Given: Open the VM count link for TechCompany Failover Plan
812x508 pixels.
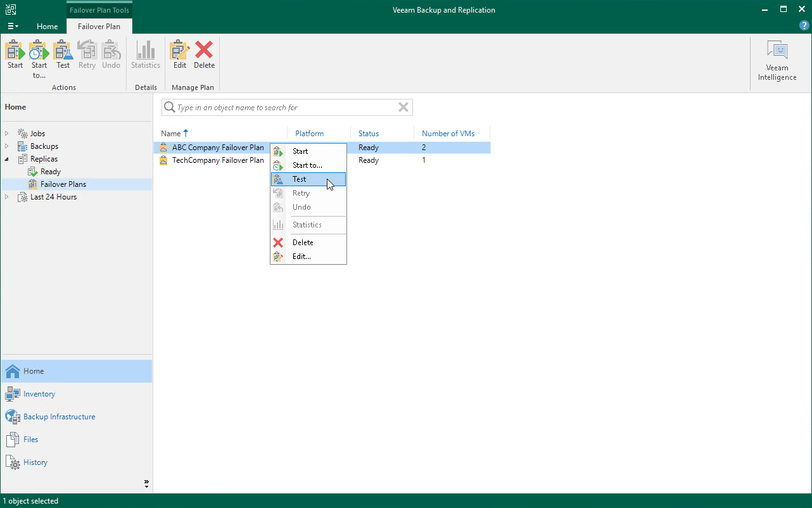Looking at the screenshot, I should [424, 160].
